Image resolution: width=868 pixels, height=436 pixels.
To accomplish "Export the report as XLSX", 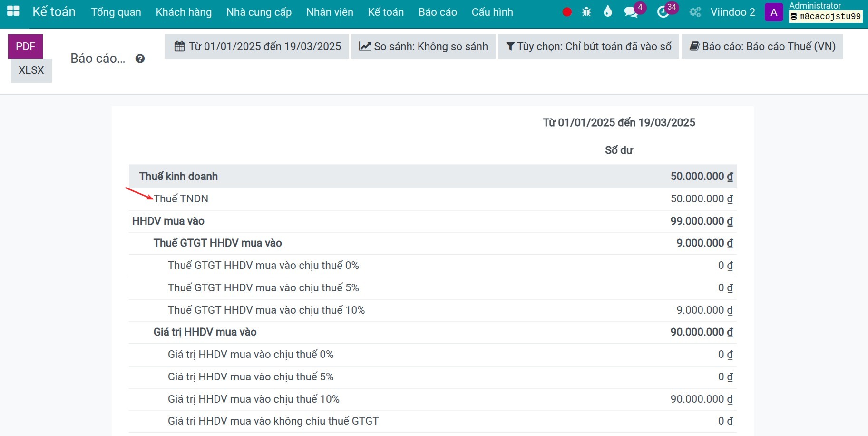I will click(x=31, y=70).
